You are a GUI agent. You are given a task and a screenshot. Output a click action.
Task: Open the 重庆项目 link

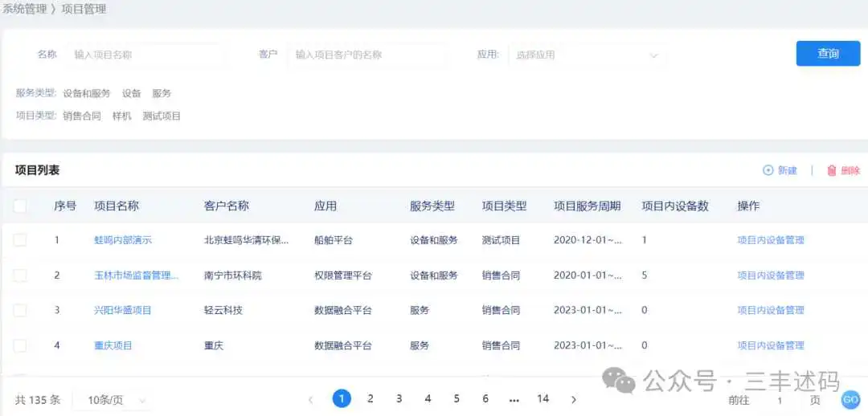[x=113, y=345]
